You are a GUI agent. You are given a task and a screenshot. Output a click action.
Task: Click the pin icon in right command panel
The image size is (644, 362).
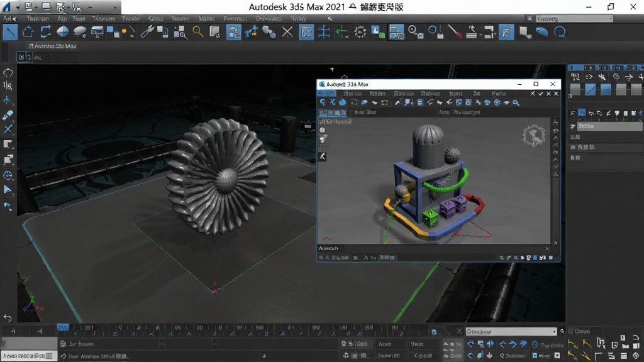click(572, 126)
